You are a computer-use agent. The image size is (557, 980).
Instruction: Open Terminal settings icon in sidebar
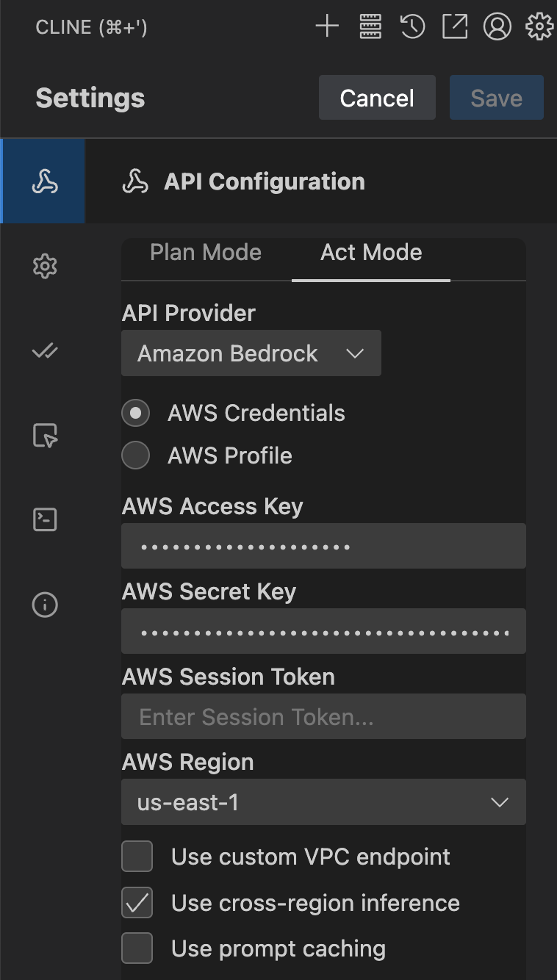45,520
